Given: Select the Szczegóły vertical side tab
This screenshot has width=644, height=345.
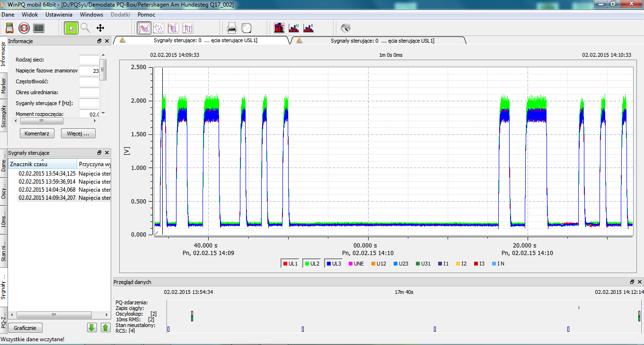Looking at the screenshot, I should point(3,117).
